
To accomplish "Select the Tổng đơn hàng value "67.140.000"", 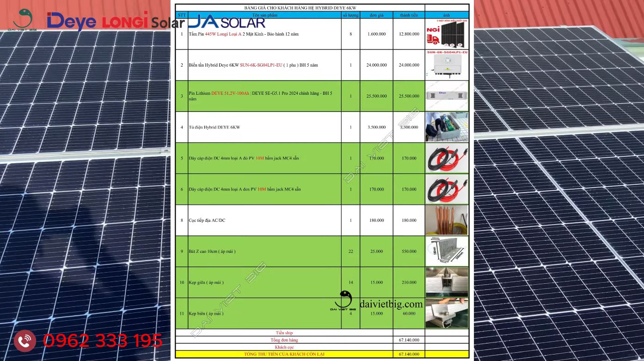I will [x=409, y=340].
